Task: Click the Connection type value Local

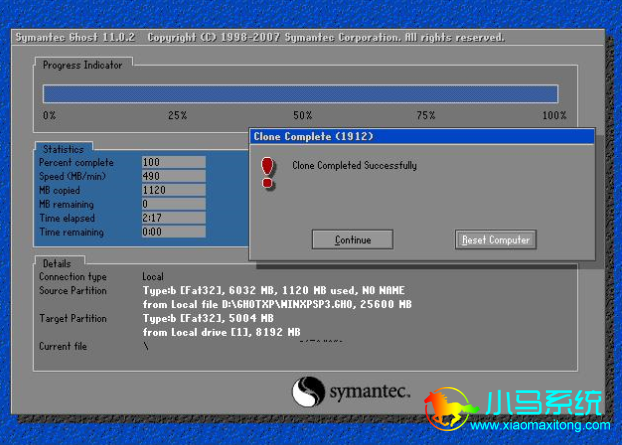Action: pos(153,276)
